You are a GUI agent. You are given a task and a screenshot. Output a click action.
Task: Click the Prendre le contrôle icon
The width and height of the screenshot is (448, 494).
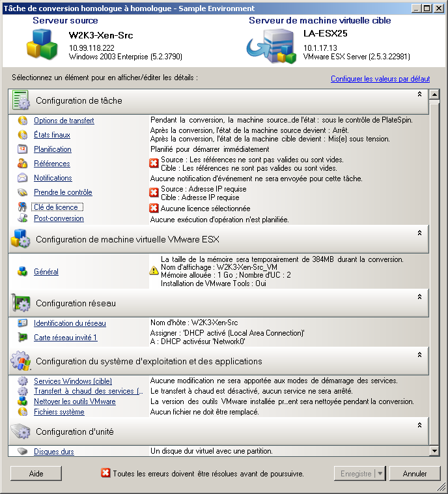(22, 192)
